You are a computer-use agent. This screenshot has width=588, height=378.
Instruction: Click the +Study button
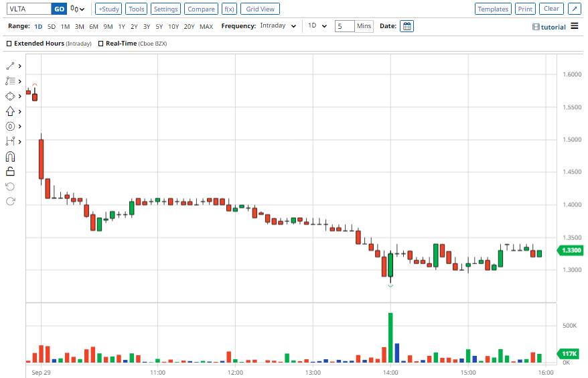108,9
